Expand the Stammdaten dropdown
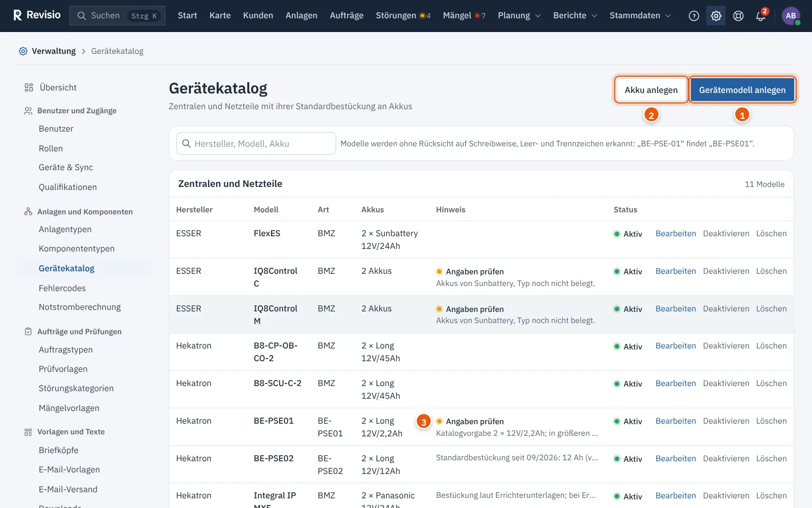 click(x=640, y=16)
